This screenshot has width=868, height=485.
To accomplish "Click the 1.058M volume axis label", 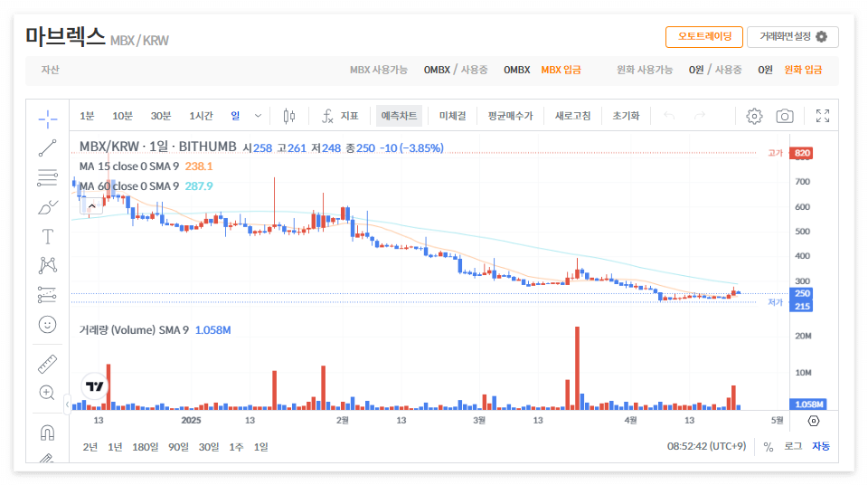I will [808, 404].
